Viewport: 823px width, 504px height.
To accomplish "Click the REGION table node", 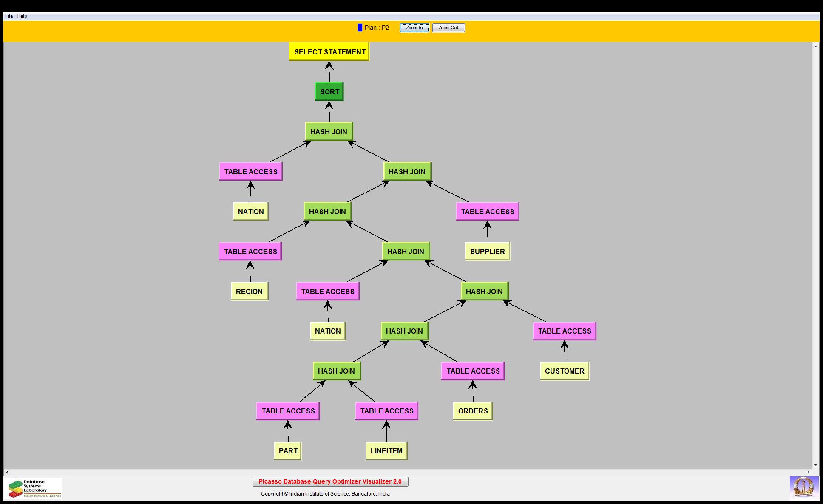I will [249, 292].
